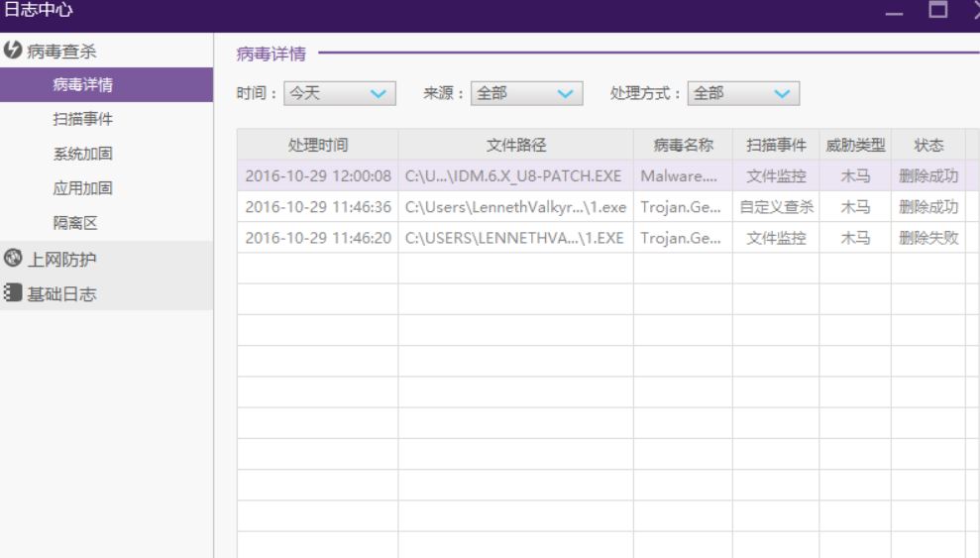Image resolution: width=980 pixels, height=558 pixels.
Task: Open 系统加固 log page
Action: coord(83,153)
